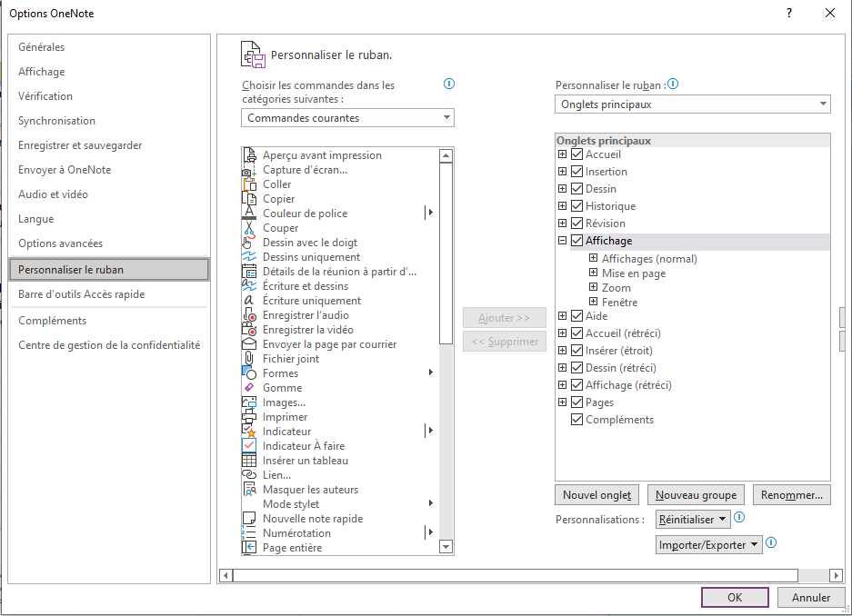Open the Onglets principaux dropdown
The width and height of the screenshot is (852, 616).
[693, 104]
